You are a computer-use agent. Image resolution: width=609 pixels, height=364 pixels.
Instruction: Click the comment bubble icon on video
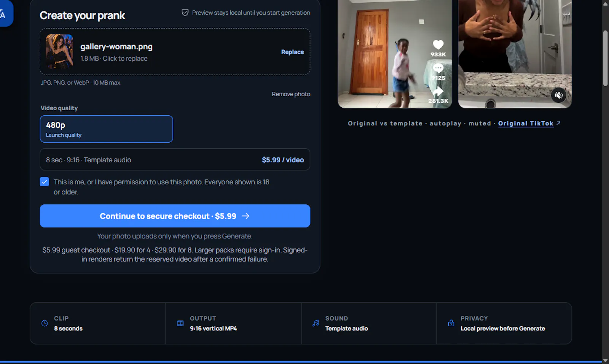coord(438,68)
